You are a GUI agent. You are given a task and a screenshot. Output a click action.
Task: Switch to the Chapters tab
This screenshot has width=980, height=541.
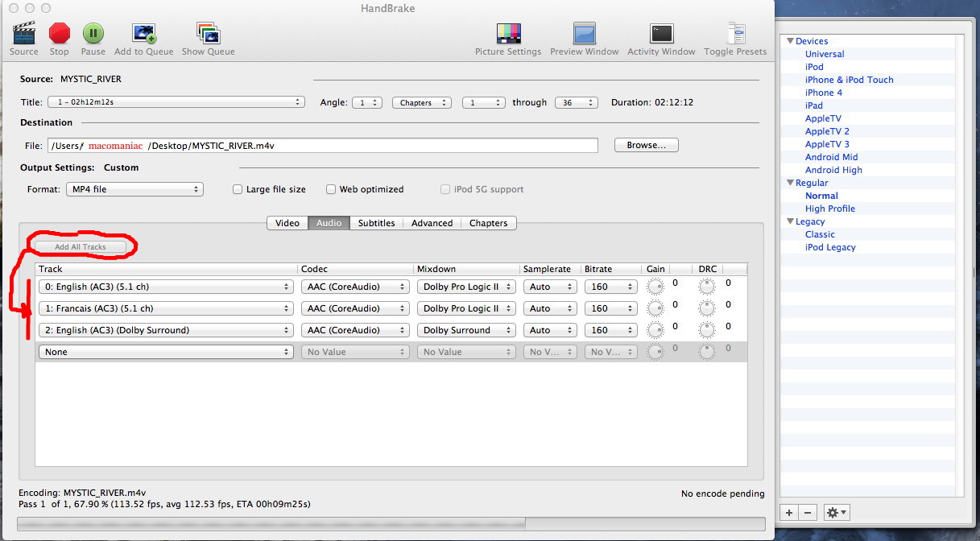pyautogui.click(x=489, y=223)
